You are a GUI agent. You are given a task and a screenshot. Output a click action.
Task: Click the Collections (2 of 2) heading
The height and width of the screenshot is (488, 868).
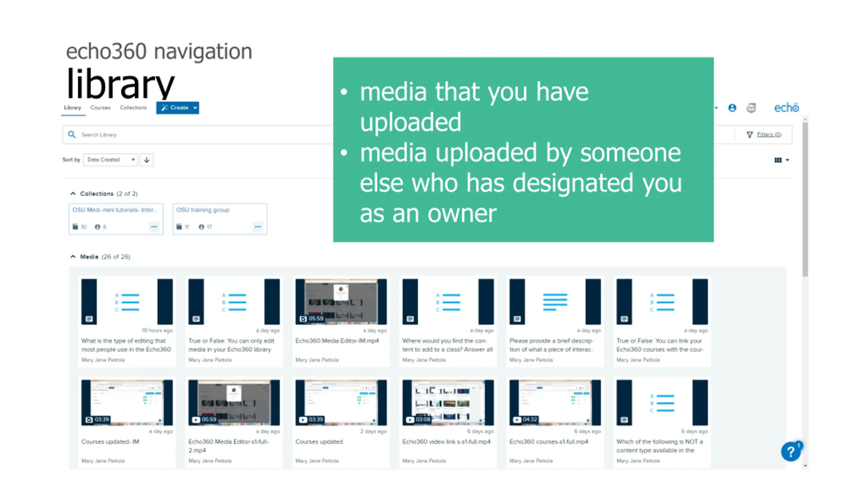point(109,194)
